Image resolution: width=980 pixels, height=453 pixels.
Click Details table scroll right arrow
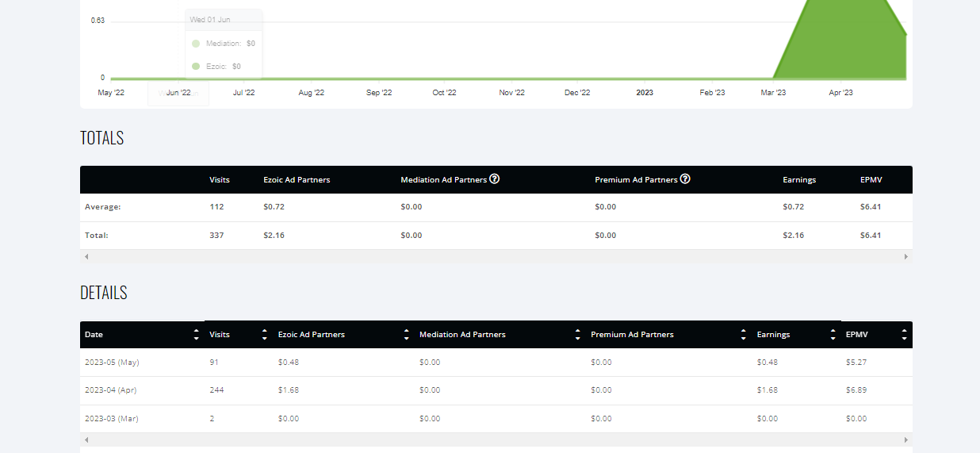coord(906,440)
